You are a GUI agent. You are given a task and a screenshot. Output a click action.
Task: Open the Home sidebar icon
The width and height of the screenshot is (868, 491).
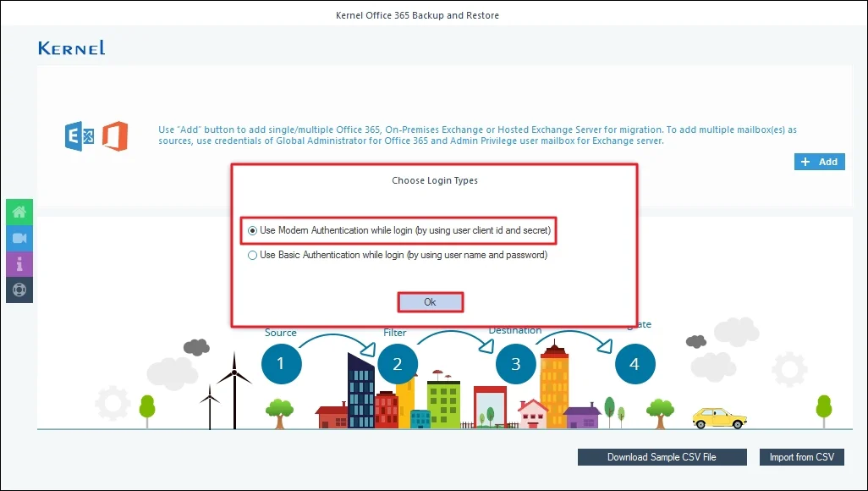pos(19,212)
